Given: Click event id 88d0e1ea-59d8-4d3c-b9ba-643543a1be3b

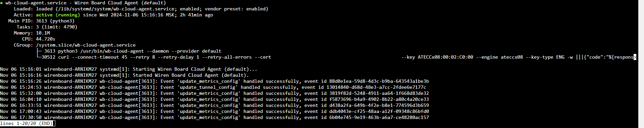Looking at the screenshot, I should (379, 81).
